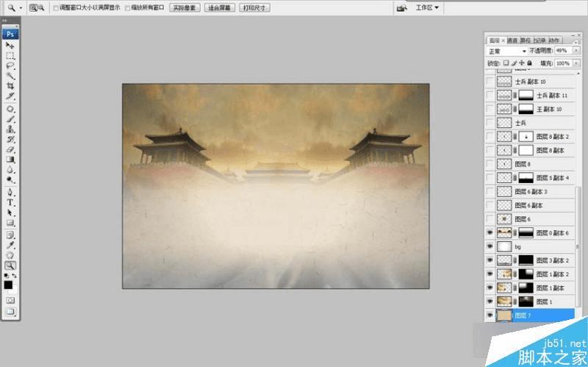Select the Blur tool
The width and height of the screenshot is (588, 367).
[10, 170]
